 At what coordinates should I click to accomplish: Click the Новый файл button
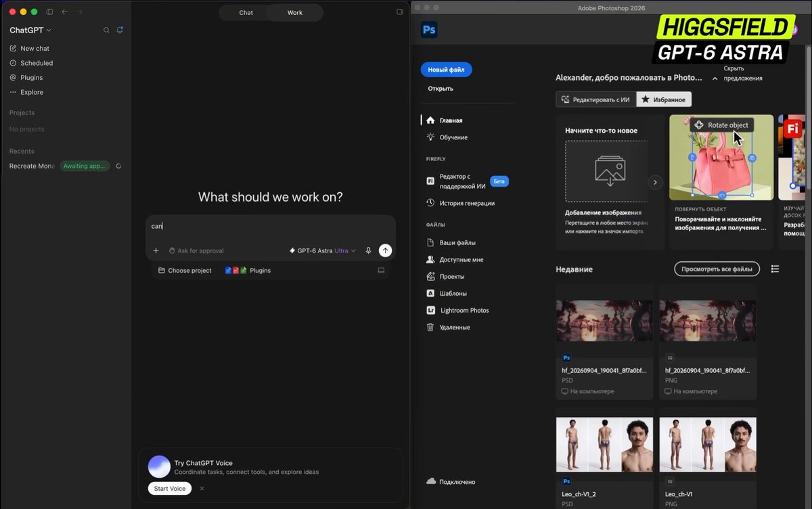tap(447, 70)
